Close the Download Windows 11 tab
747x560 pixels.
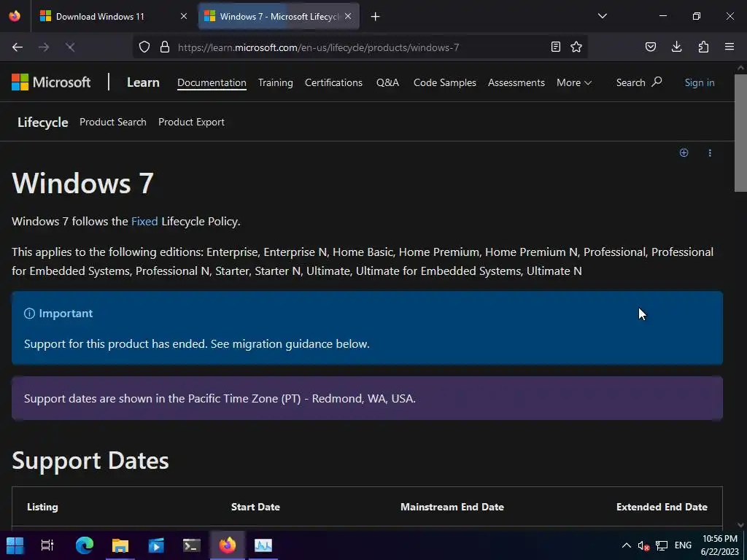pyautogui.click(x=184, y=16)
